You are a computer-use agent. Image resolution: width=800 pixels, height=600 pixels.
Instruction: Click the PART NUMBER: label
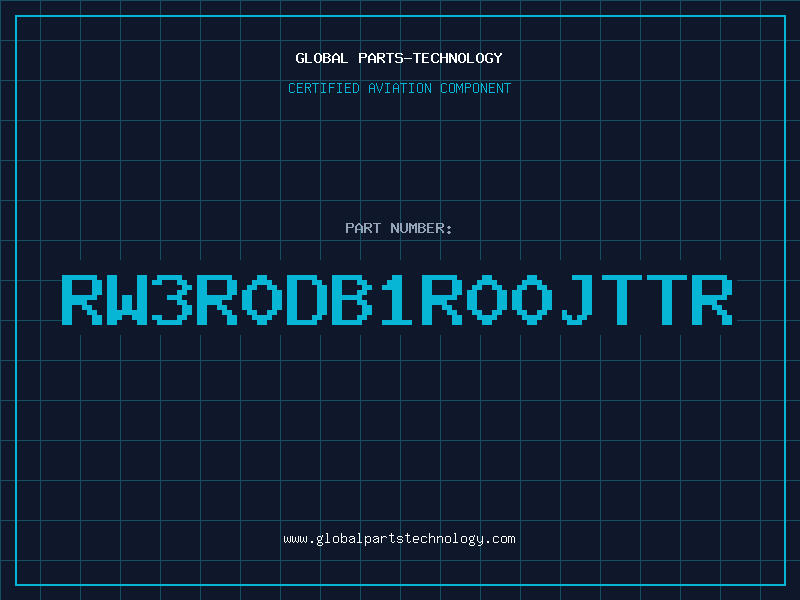coord(398,228)
